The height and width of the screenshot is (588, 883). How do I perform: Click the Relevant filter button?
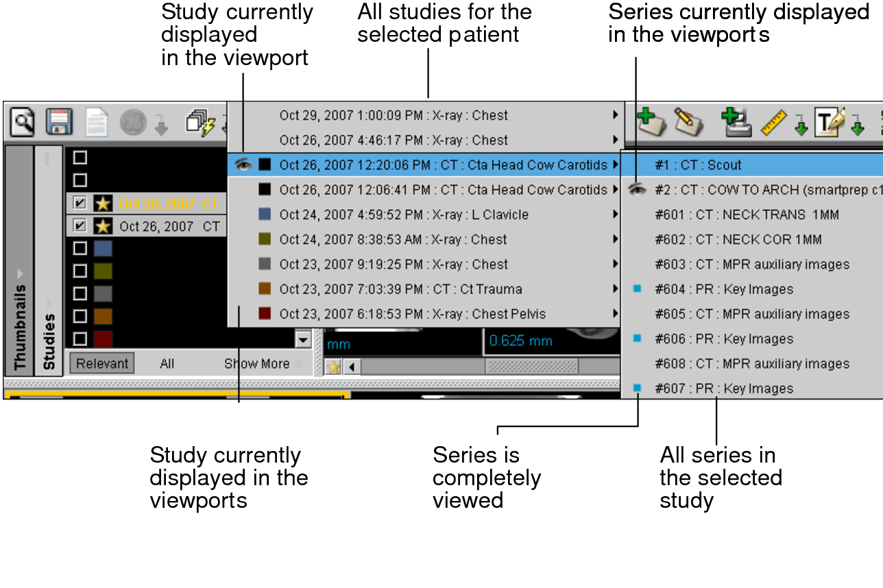pos(101,364)
